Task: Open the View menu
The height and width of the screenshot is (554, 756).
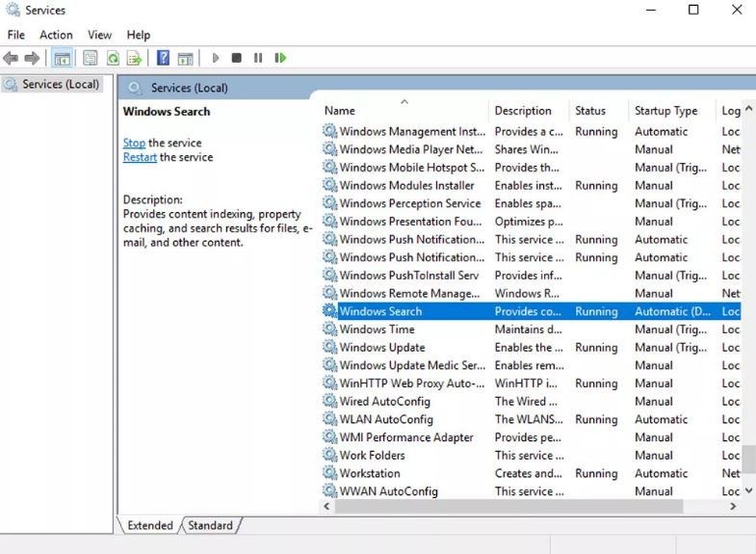Action: pyautogui.click(x=100, y=35)
